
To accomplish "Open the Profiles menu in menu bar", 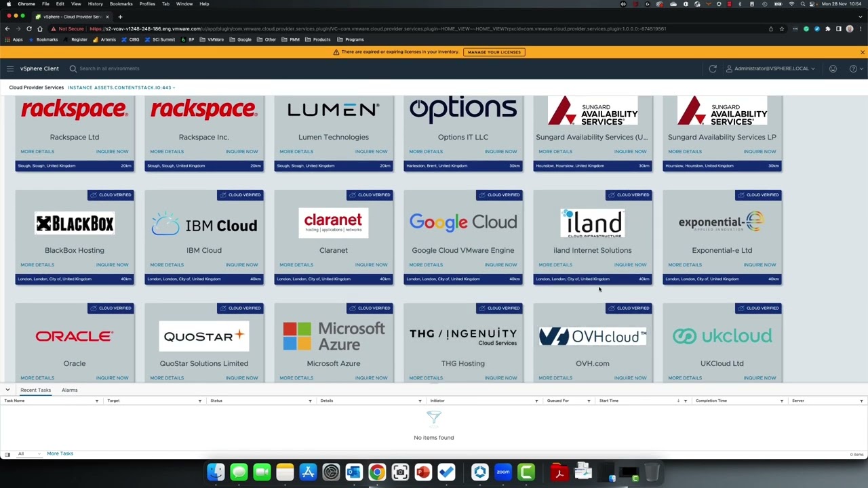I will click(x=147, y=4).
